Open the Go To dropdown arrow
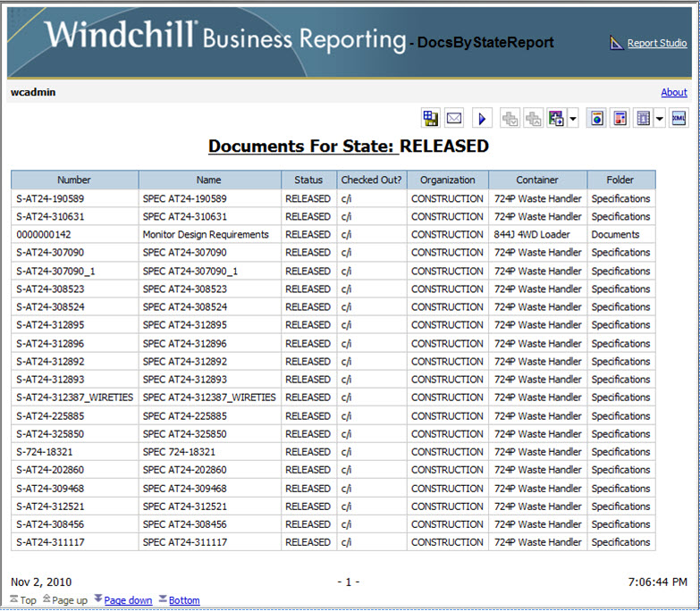Screen dimensions: 700x611 pos(573,119)
